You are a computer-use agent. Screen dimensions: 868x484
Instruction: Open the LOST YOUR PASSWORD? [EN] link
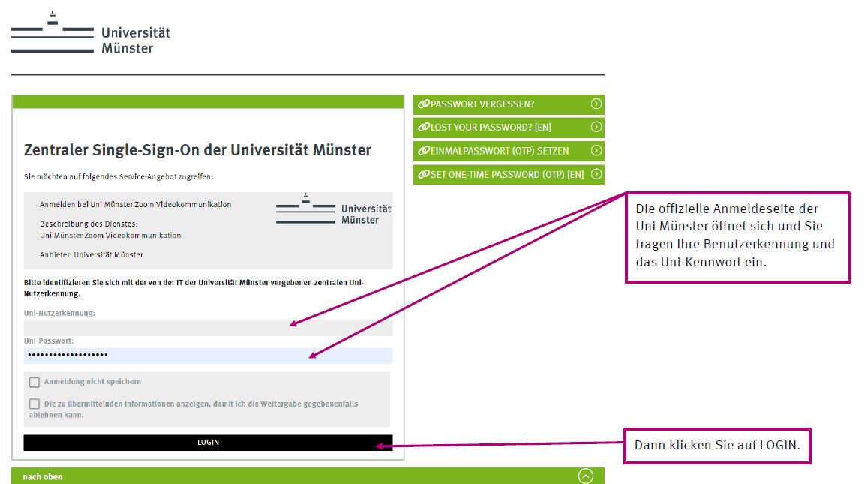click(491, 128)
